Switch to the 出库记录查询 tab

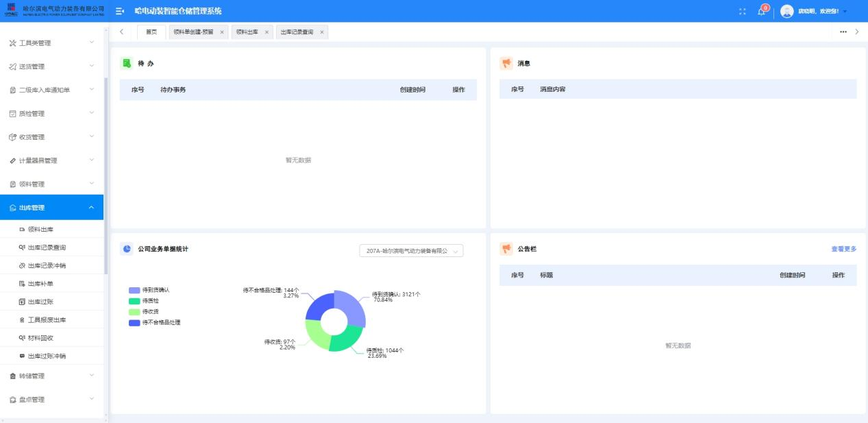click(x=297, y=32)
